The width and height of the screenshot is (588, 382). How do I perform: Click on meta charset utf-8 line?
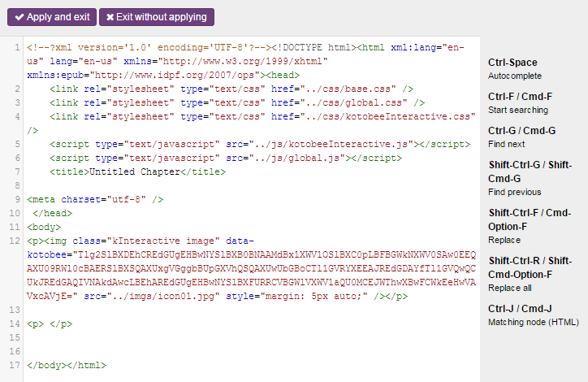tap(95, 199)
